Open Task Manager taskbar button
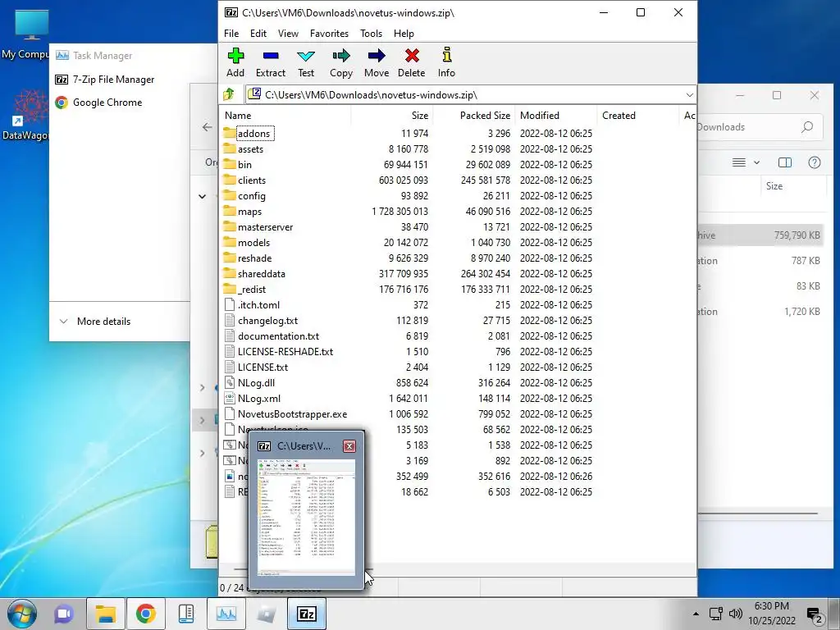 pos(226,614)
